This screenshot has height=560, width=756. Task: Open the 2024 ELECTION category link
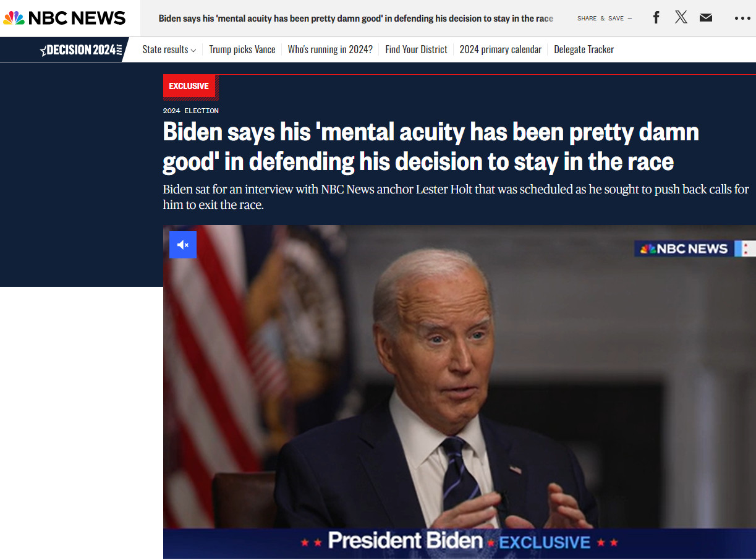click(x=191, y=111)
